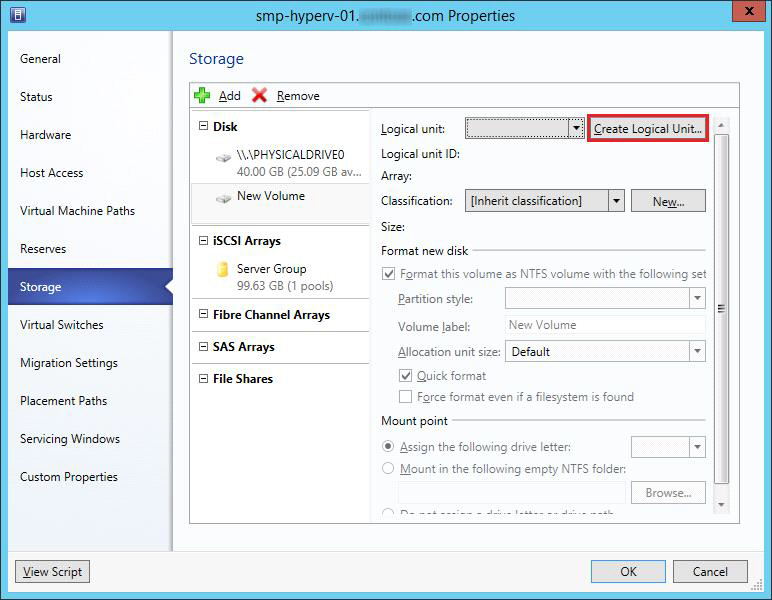Select the New Volume disk icon
772x600 pixels.
pyautogui.click(x=223, y=198)
